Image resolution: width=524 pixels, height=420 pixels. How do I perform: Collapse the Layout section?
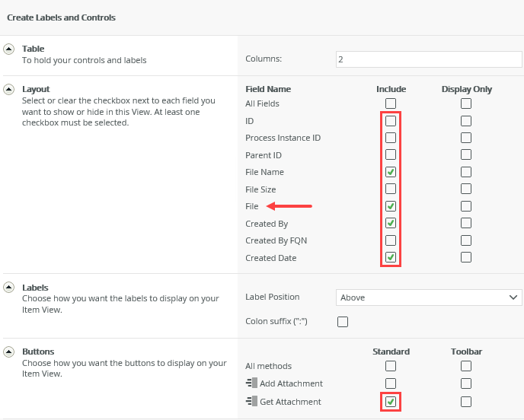(x=9, y=89)
